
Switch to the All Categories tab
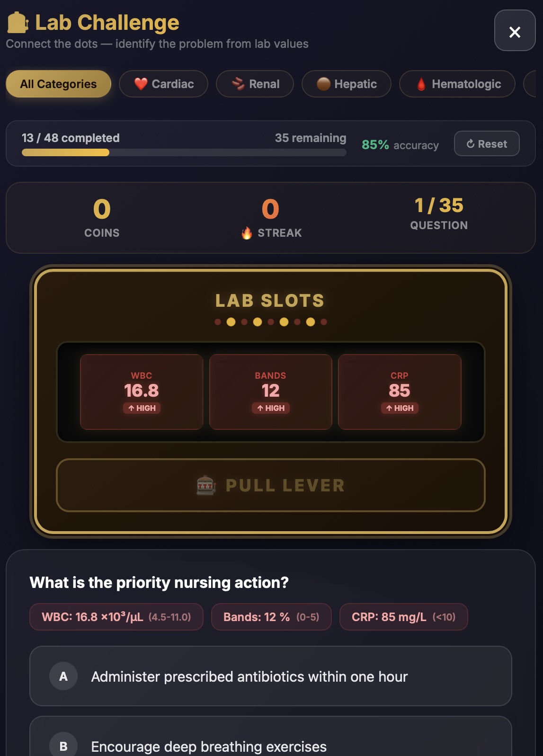pyautogui.click(x=58, y=84)
